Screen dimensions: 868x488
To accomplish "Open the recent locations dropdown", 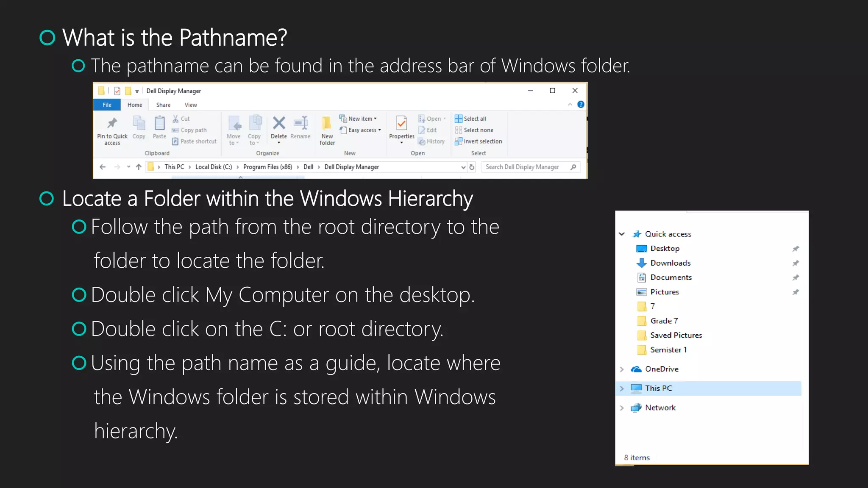I will point(128,167).
